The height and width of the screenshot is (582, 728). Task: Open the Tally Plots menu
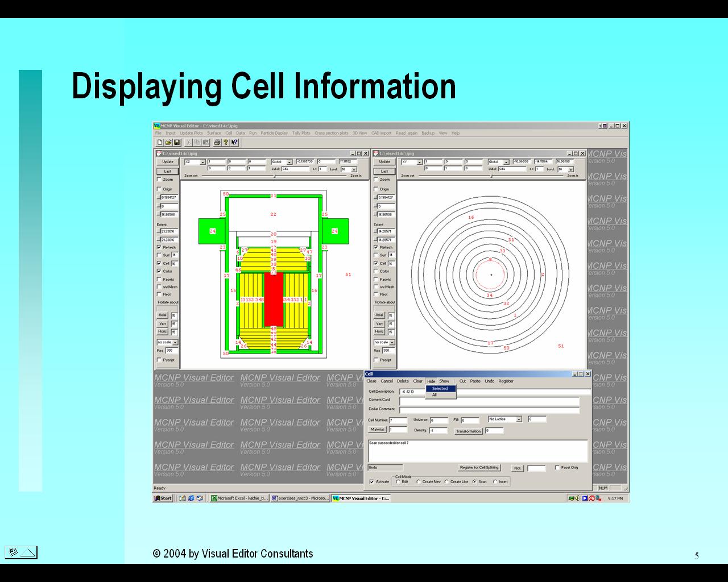[301, 133]
